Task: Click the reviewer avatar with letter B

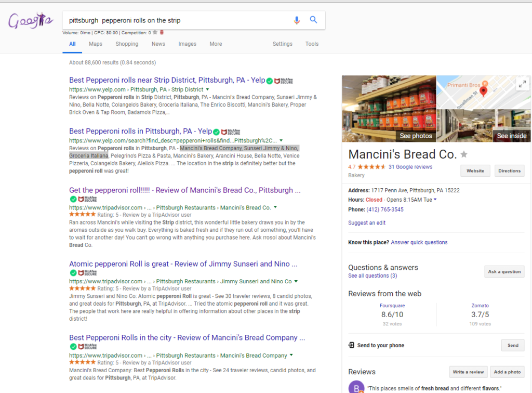Action: click(356, 388)
